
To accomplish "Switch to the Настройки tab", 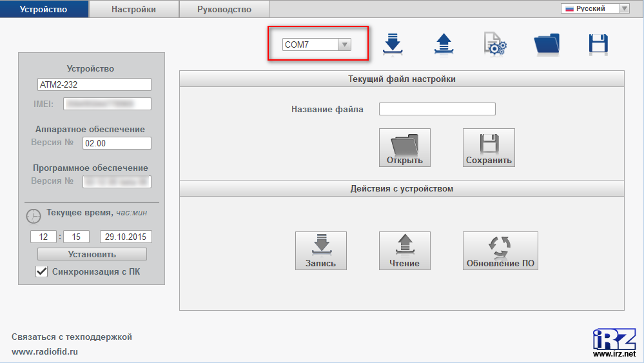I will coord(133,9).
